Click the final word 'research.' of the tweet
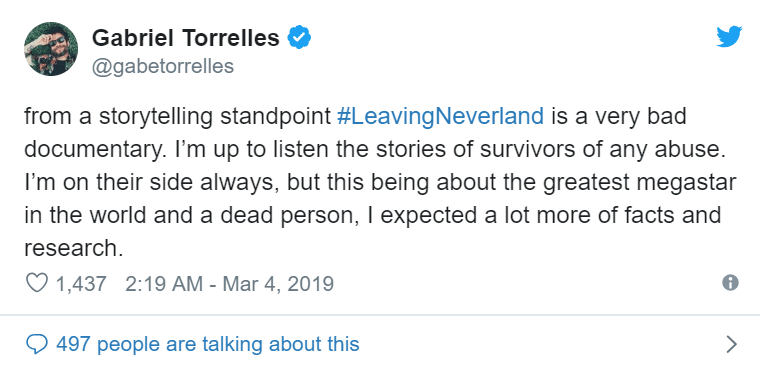The width and height of the screenshot is (760, 365). pyautogui.click(x=71, y=249)
